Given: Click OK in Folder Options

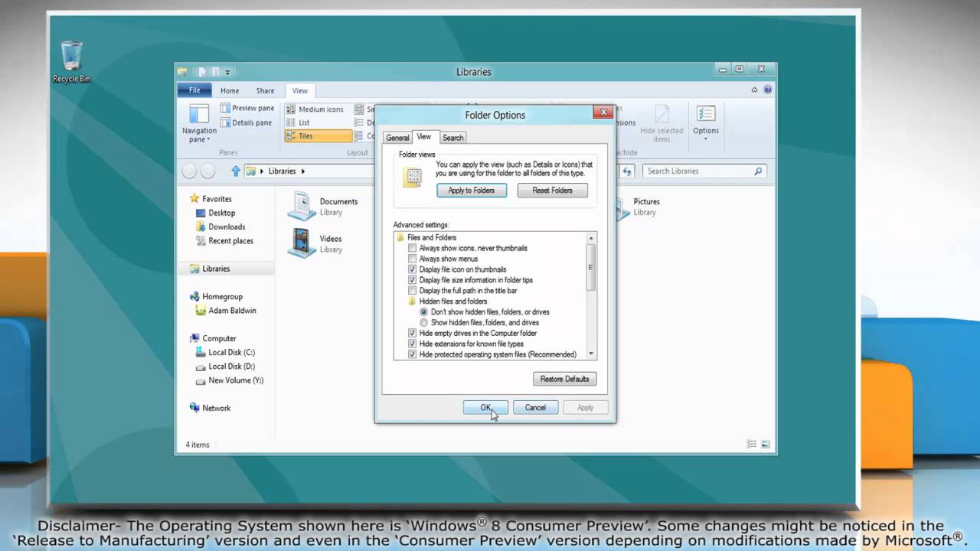Looking at the screenshot, I should (485, 408).
